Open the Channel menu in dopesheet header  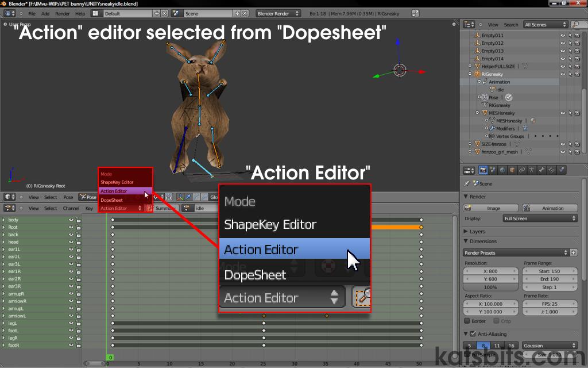click(x=71, y=208)
